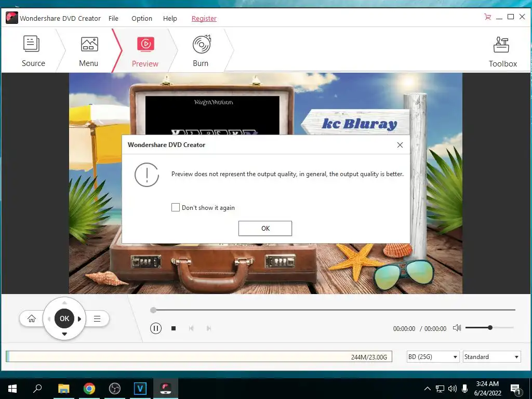The width and height of the screenshot is (532, 399).
Task: Show hidden system tray icons
Action: [x=428, y=389]
